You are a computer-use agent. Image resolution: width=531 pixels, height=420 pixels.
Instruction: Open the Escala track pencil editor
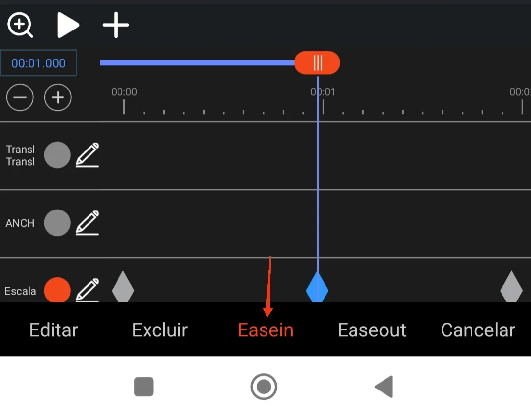(88, 290)
